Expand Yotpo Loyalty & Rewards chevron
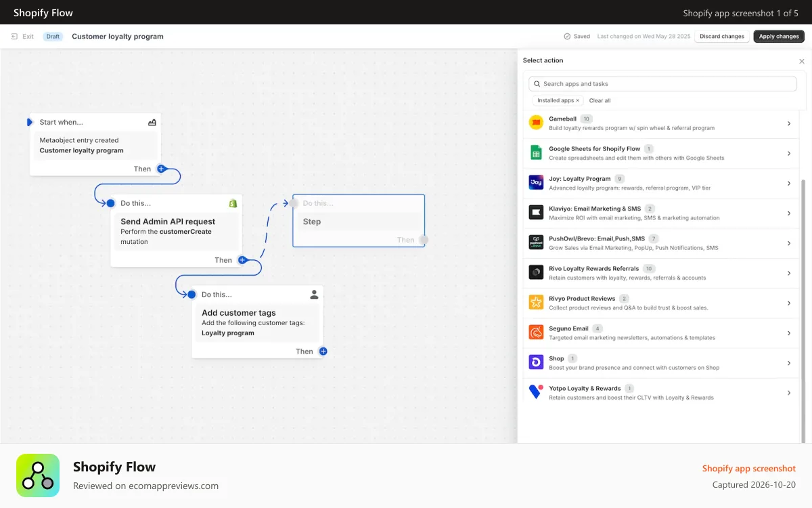812x508 pixels. pyautogui.click(x=789, y=392)
